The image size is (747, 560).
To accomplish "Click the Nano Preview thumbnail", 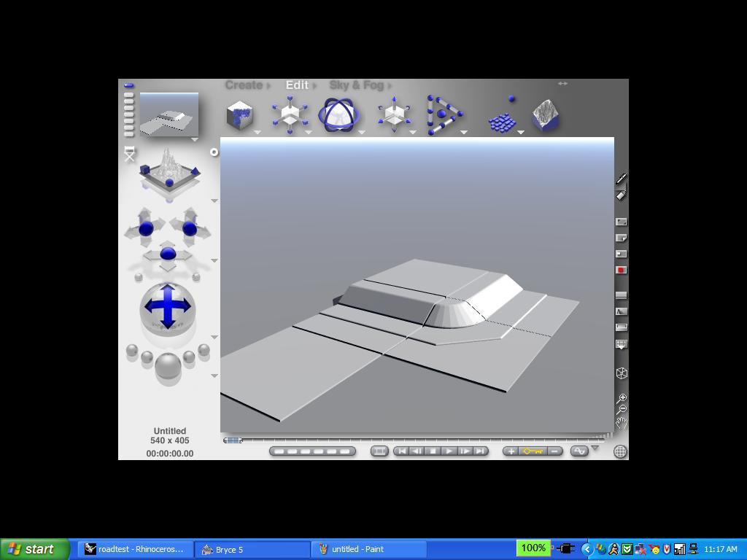I will point(169,114).
